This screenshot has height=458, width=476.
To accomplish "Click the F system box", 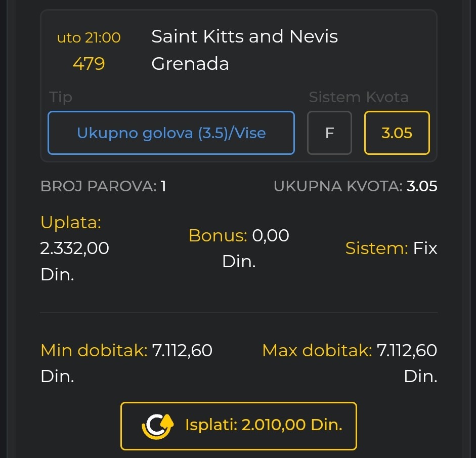I will click(329, 133).
